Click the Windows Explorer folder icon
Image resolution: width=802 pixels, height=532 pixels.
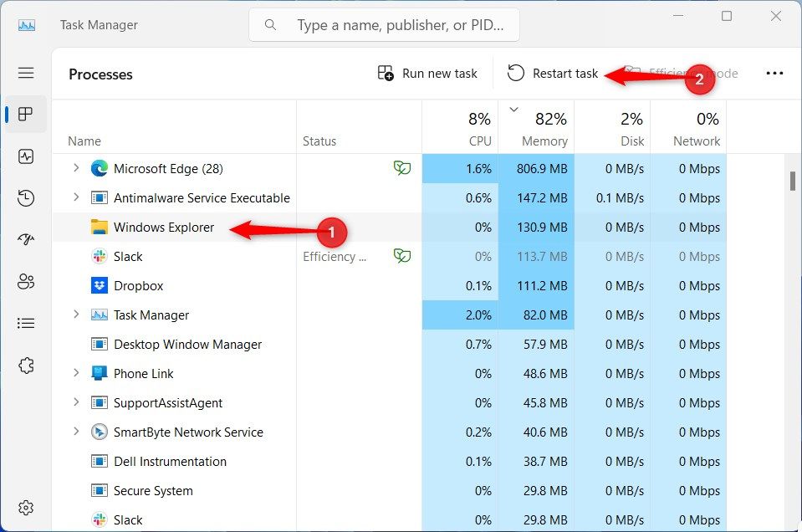[x=100, y=228]
